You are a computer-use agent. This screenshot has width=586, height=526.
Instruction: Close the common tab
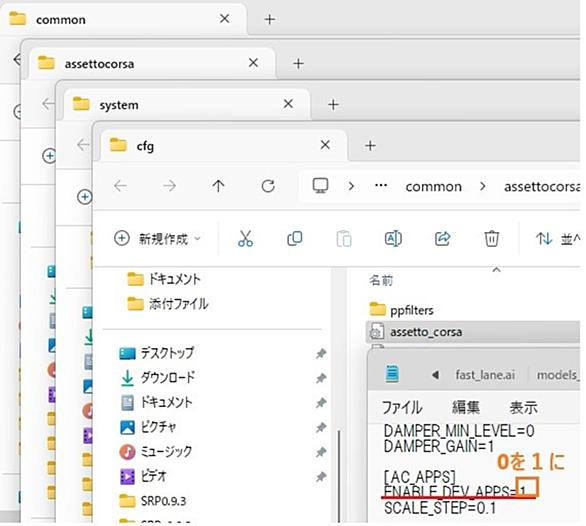click(225, 19)
